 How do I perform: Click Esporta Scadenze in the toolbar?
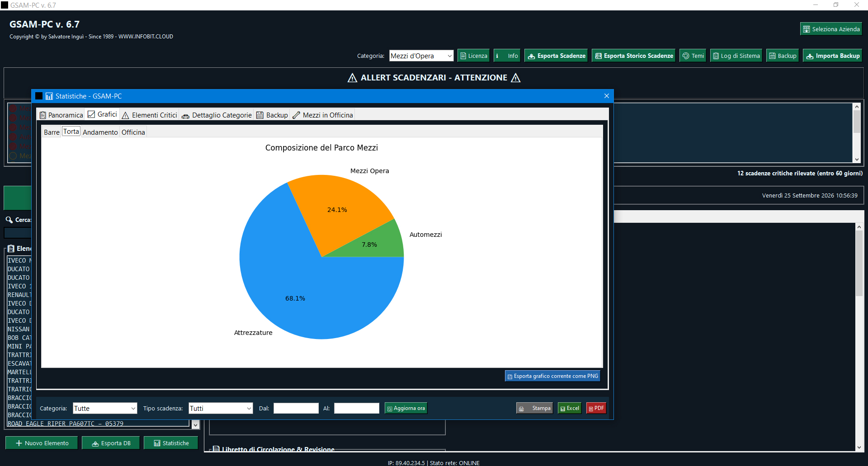tap(556, 56)
